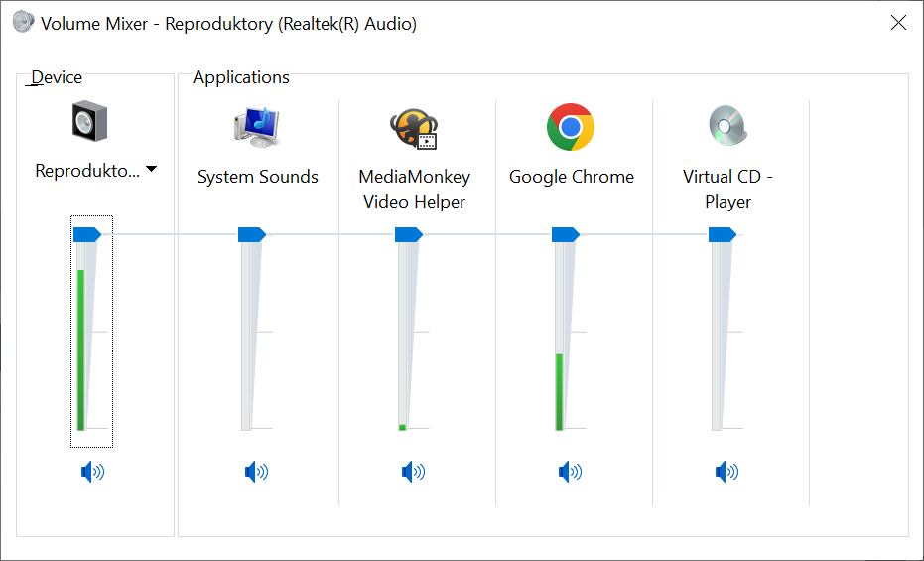Click the System Sounds label text
Screen dimensions: 924x561
click(x=257, y=177)
